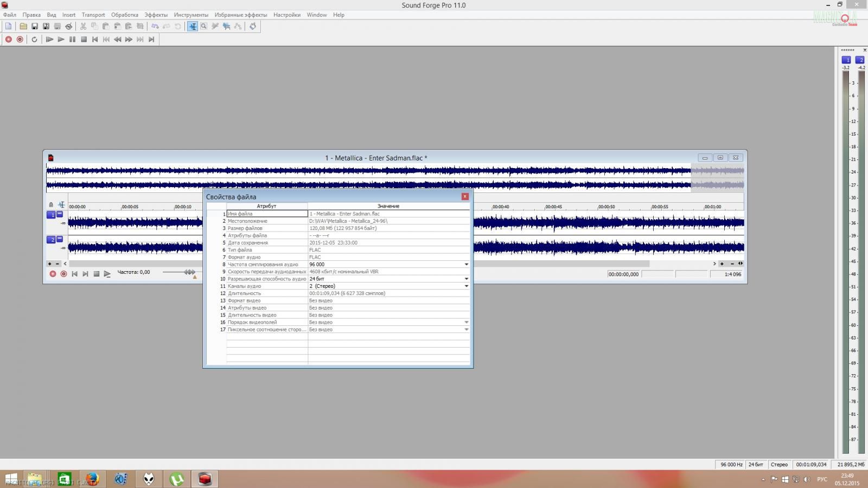Click the overview waveform bar at the top
This screenshot has height=488, width=868.
[395, 178]
